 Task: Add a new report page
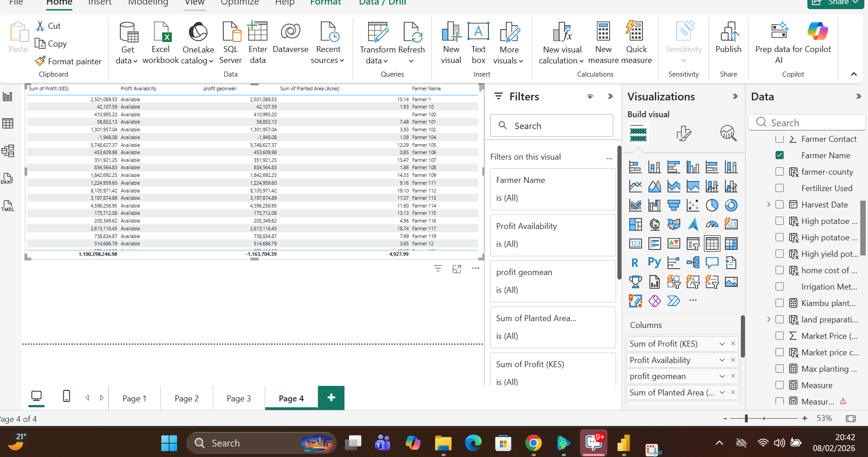pos(331,398)
